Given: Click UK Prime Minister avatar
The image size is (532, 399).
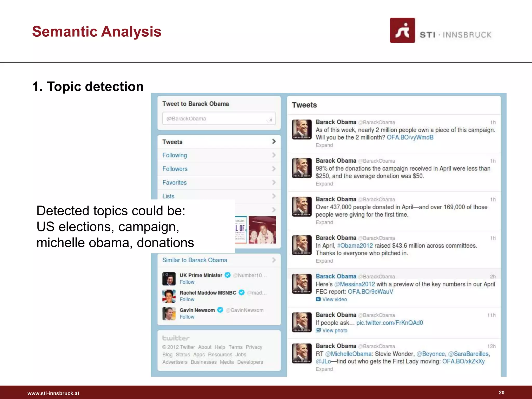Looking at the screenshot, I should [x=169, y=279].
